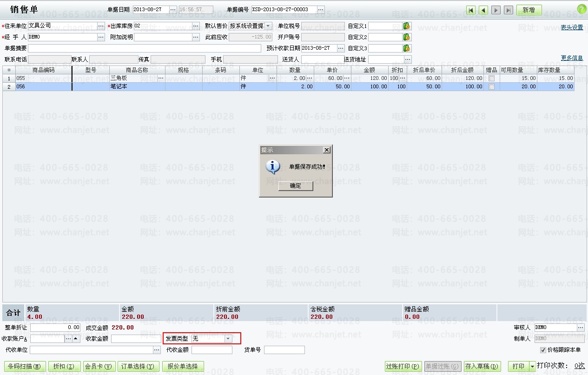588x375 pixels.
Task: Open the green help question mark icon
Action: pos(581,9)
